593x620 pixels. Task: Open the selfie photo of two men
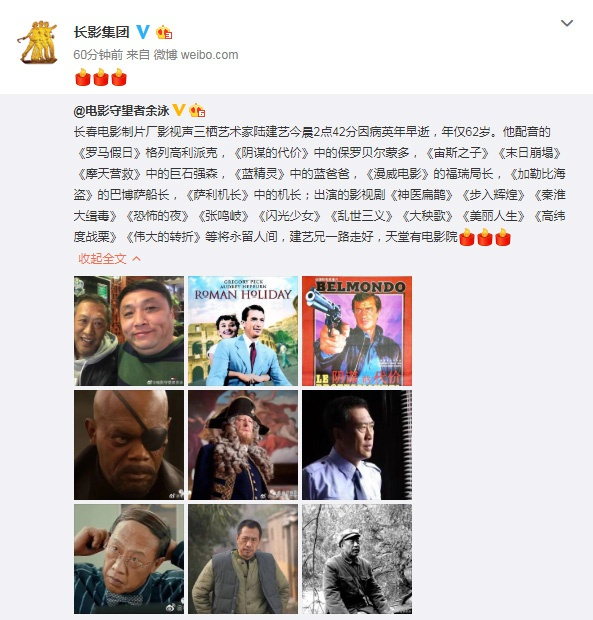point(129,331)
